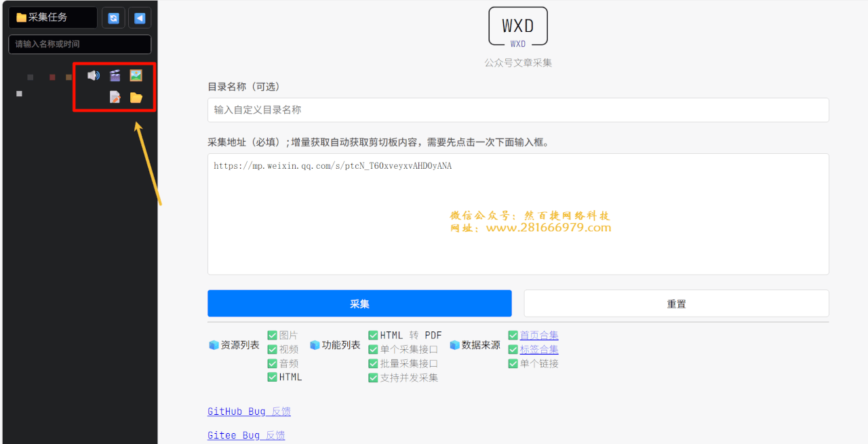Image resolution: width=868 pixels, height=444 pixels.
Task: Click the audio speaker icon in the sidebar
Action: click(94, 75)
